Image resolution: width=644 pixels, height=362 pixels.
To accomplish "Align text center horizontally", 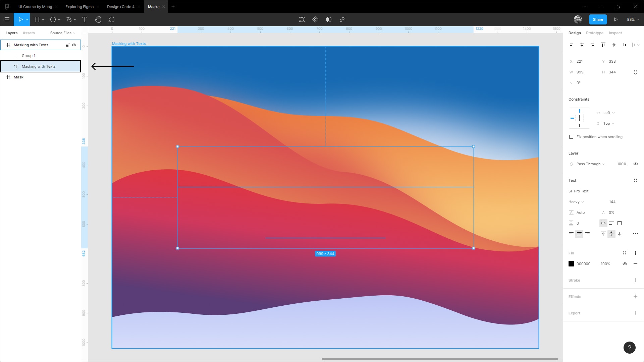I will click(x=579, y=234).
